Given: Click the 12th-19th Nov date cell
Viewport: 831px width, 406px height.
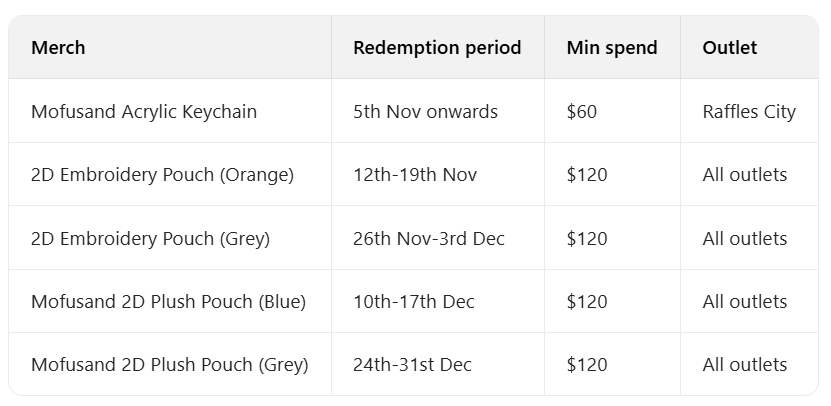Looking at the screenshot, I should 415,175.
